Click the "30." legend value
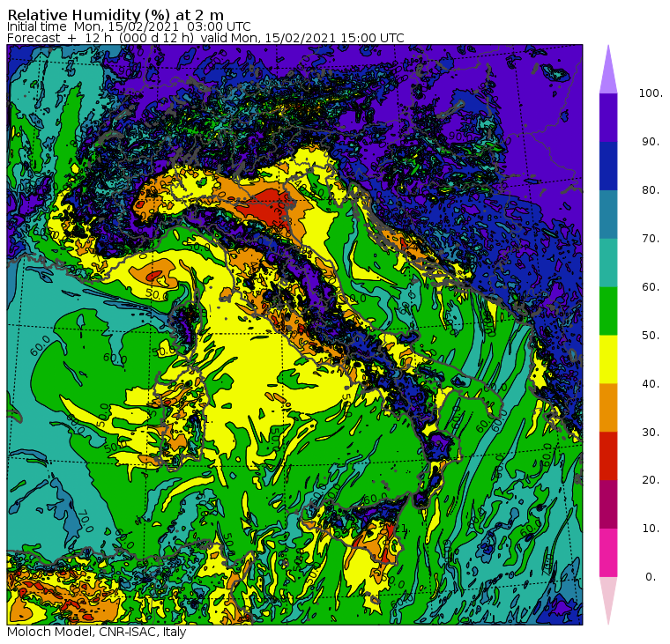This screenshot has height=644, width=670. 651,433
